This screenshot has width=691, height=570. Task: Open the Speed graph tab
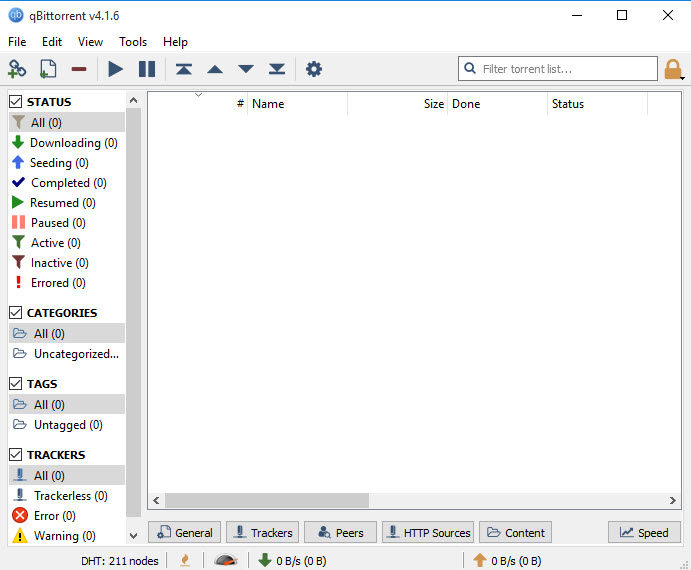[644, 533]
